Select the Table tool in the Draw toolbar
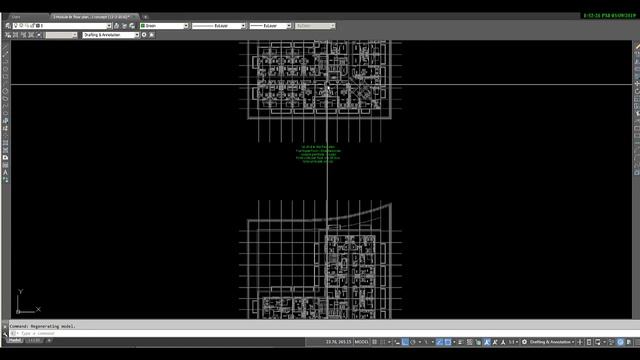640x360 pixels. 5,165
